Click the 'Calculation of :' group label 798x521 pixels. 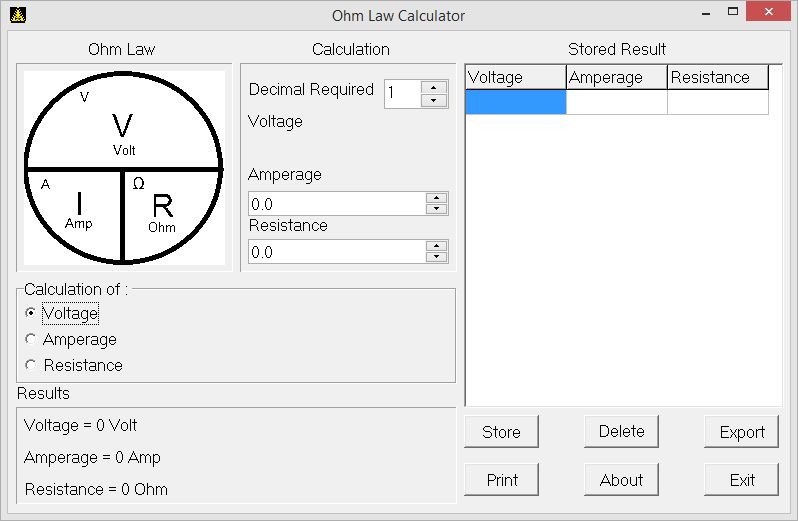(76, 289)
